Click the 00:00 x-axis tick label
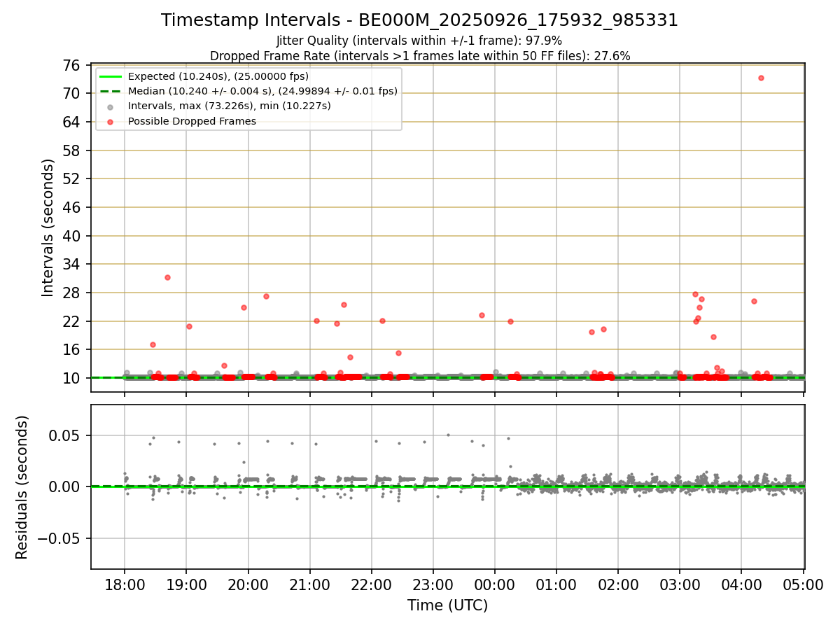840x630 pixels. tap(495, 585)
